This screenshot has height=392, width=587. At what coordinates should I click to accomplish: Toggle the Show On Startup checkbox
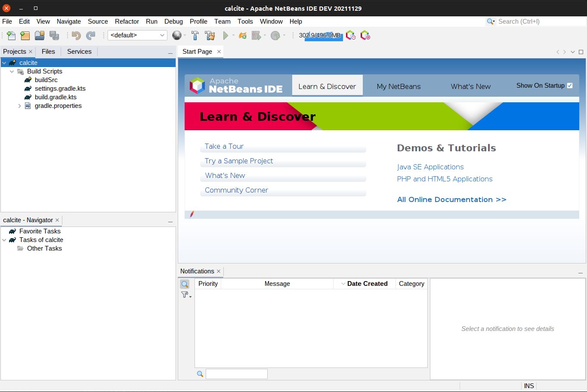[x=570, y=86]
